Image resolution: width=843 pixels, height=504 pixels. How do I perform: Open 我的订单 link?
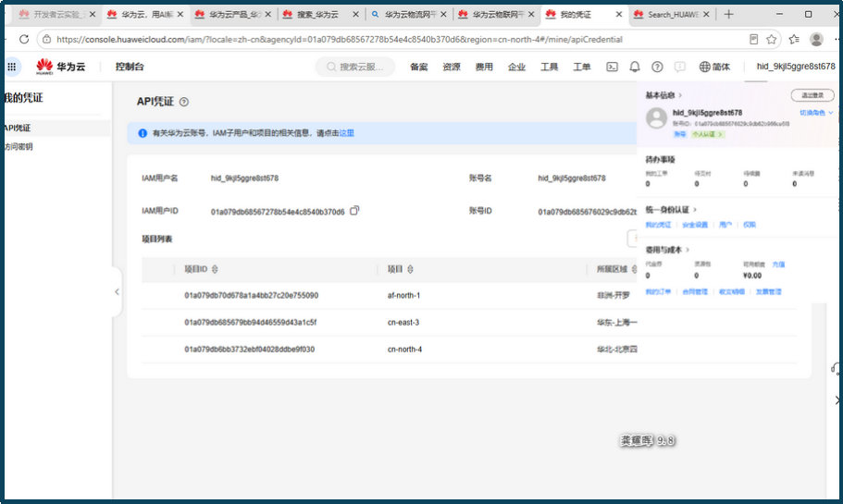(658, 291)
